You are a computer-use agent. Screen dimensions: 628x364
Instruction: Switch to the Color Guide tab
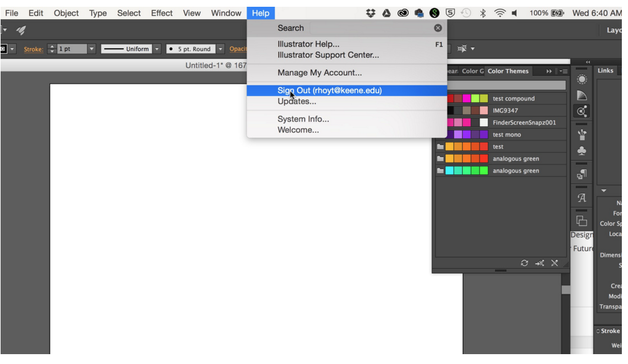click(x=472, y=71)
